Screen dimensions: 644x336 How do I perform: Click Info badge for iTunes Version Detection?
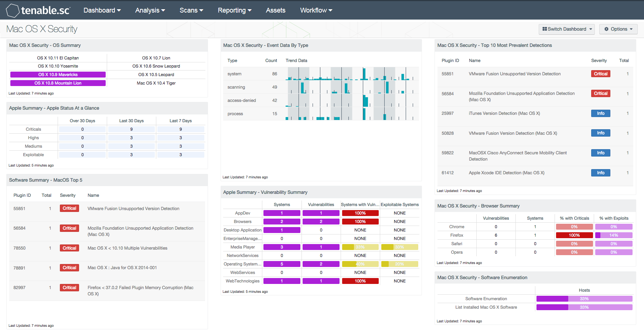601,113
